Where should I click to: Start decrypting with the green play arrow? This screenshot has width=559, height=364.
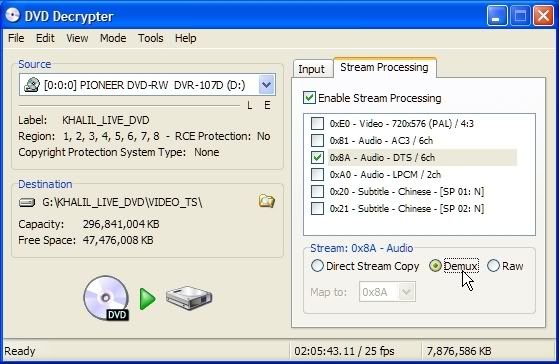point(148,299)
